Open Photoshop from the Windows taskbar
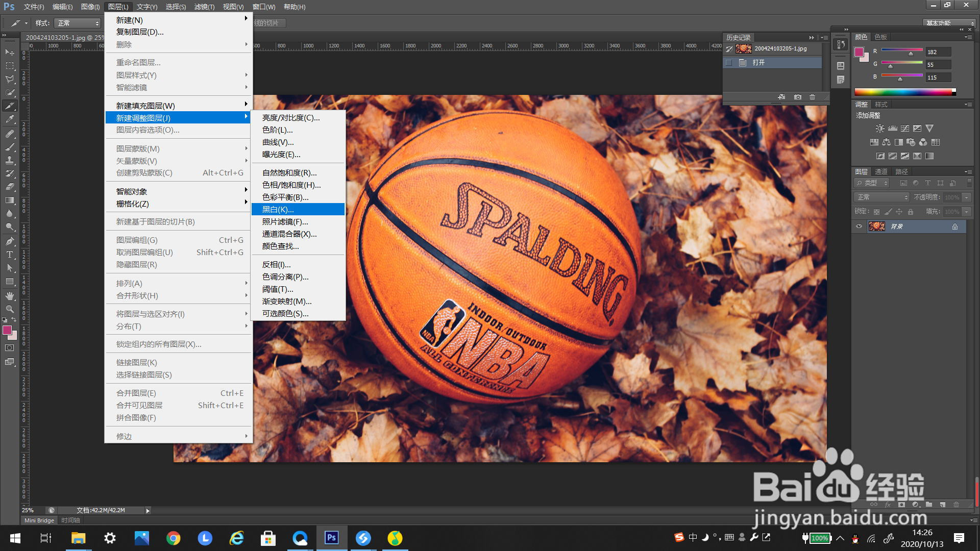This screenshot has height=551, width=980. pos(332,538)
